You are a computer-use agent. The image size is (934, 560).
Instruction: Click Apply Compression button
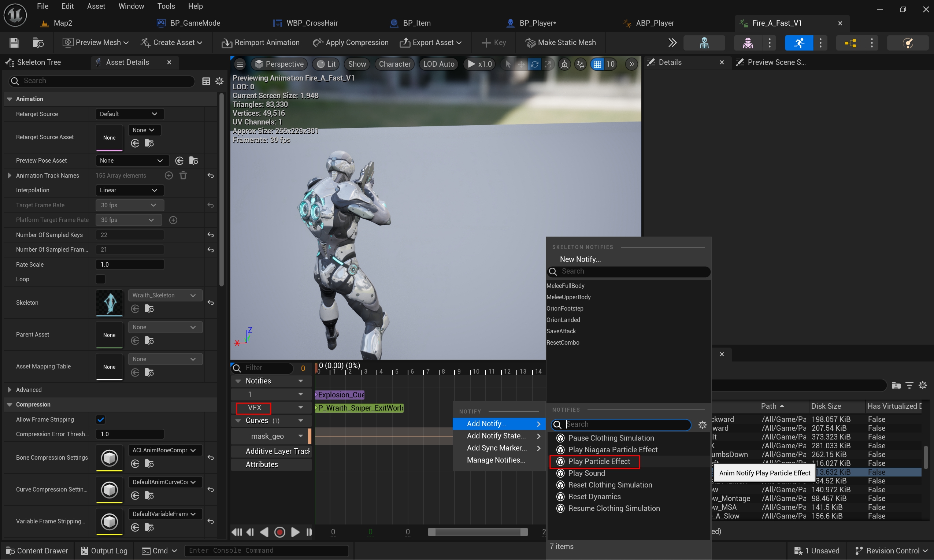(x=351, y=42)
